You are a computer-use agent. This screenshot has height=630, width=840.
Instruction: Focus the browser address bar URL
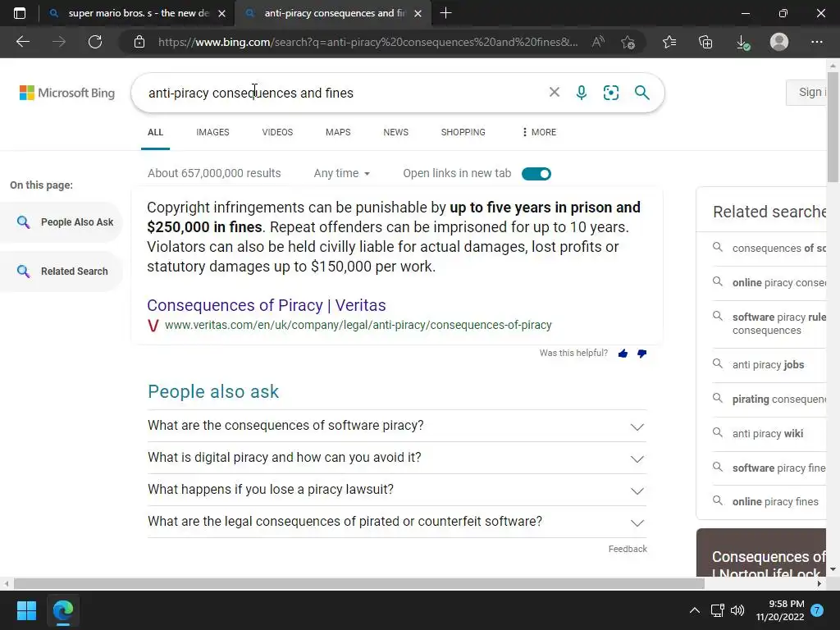pos(368,42)
